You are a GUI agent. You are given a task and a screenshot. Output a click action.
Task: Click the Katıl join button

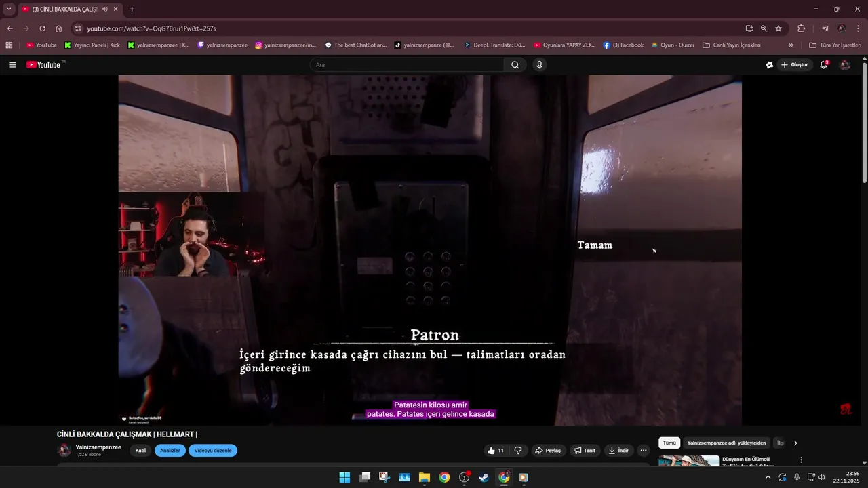pos(140,451)
